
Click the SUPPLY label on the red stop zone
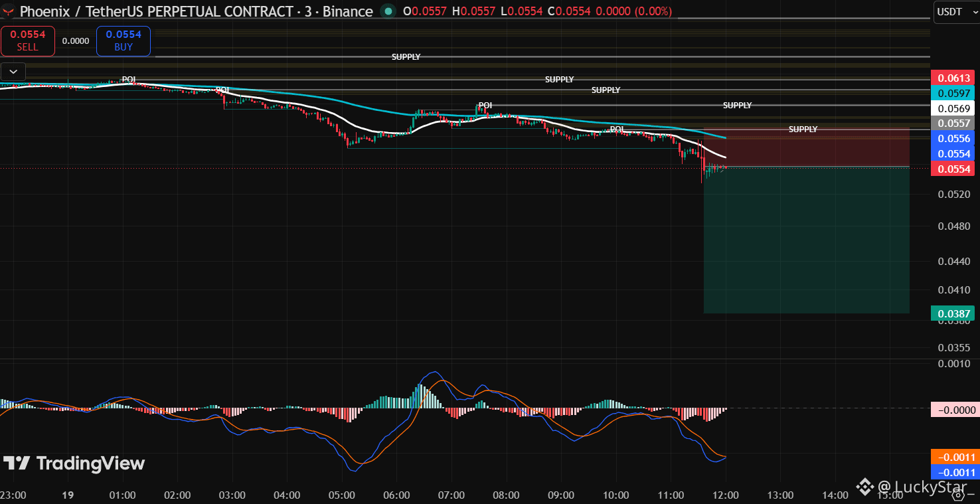coord(803,129)
